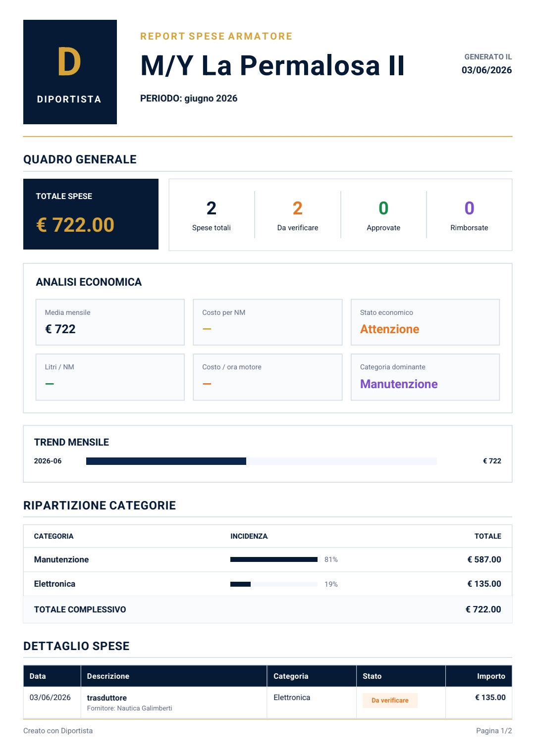Click the Pagina 1/2 page indicator
Viewport: 535px width, 756px height.
(494, 731)
